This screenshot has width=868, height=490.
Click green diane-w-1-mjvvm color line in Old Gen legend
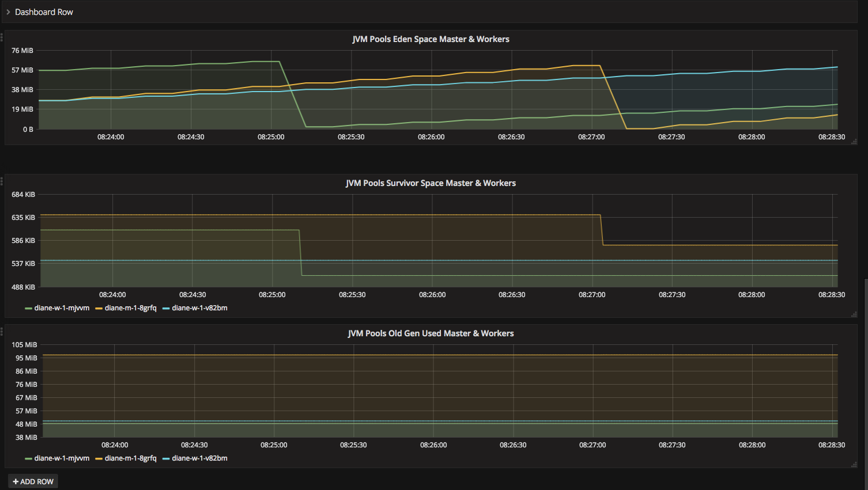(x=28, y=459)
